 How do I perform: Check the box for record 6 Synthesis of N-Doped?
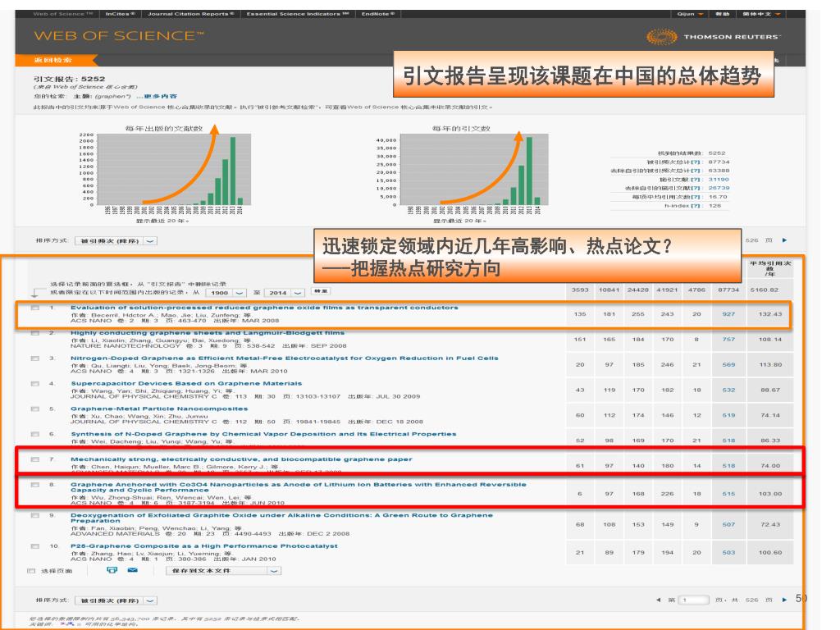[x=35, y=434]
